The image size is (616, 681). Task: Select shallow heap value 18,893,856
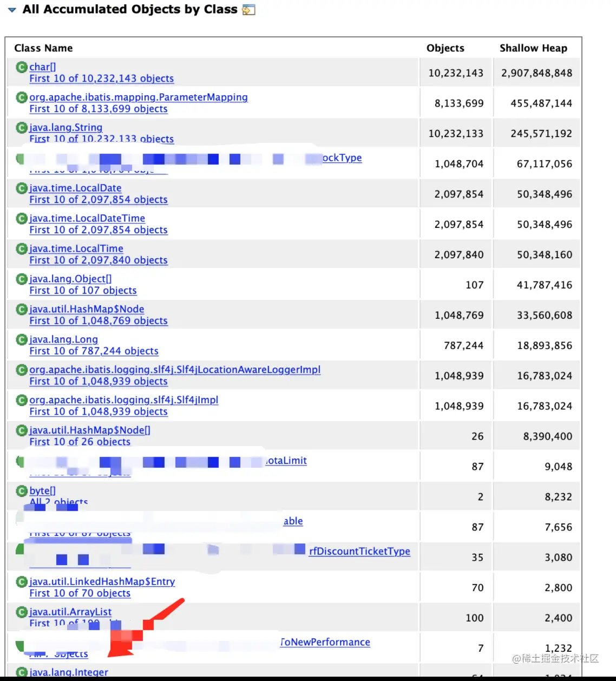point(544,346)
